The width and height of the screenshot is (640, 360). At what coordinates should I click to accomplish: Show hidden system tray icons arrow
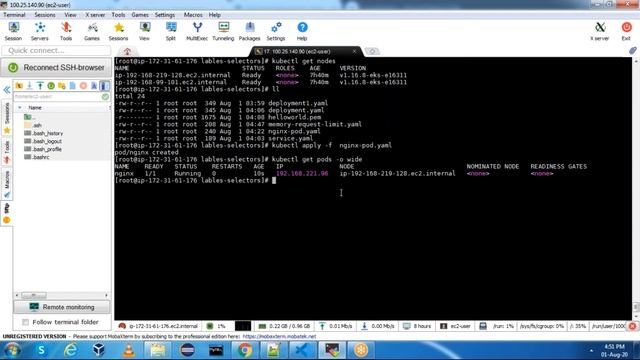coord(591,350)
